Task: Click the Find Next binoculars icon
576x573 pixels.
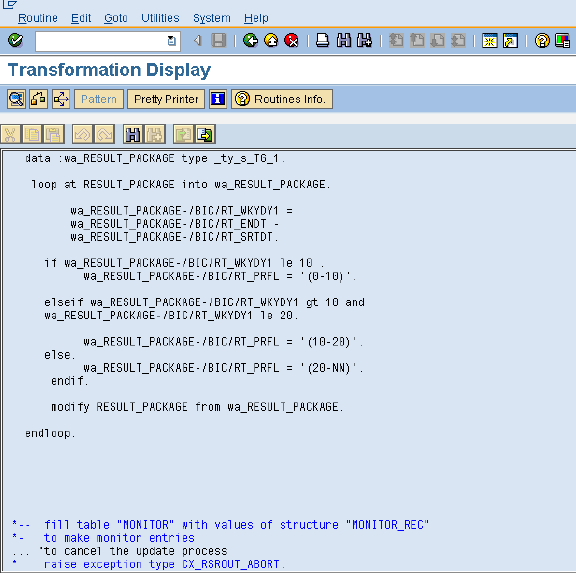Action: (364, 40)
